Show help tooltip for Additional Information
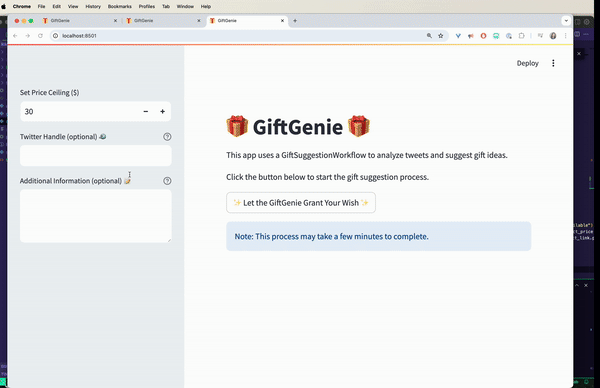Screen dimensions: 600x388 pyautogui.click(x=167, y=181)
